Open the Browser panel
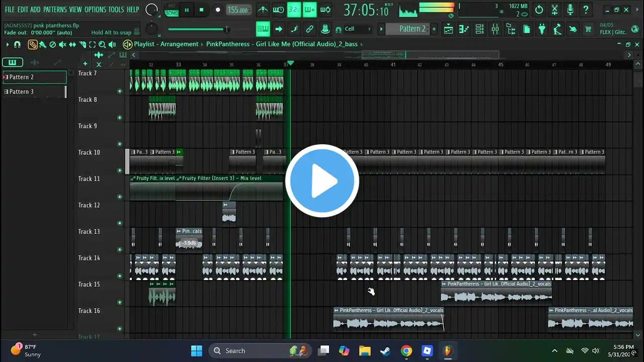The height and width of the screenshot is (362, 644). pyautogui.click(x=511, y=29)
